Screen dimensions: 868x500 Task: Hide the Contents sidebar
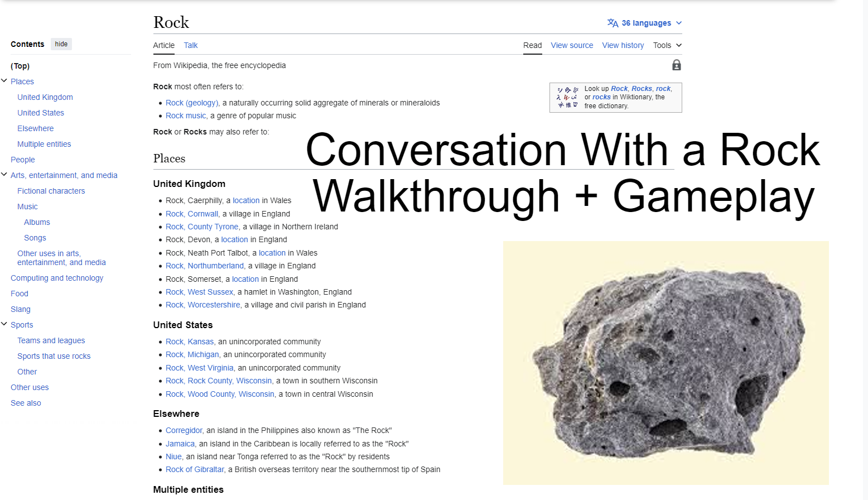tap(61, 44)
